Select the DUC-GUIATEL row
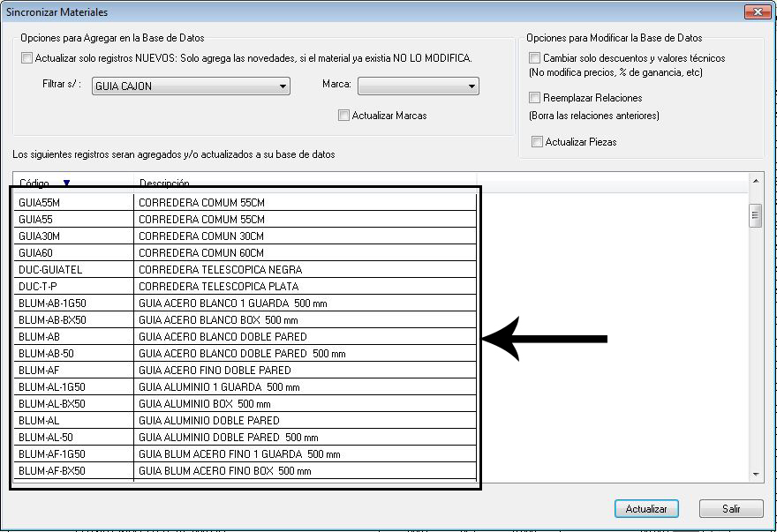The width and height of the screenshot is (777, 532). tap(245, 270)
